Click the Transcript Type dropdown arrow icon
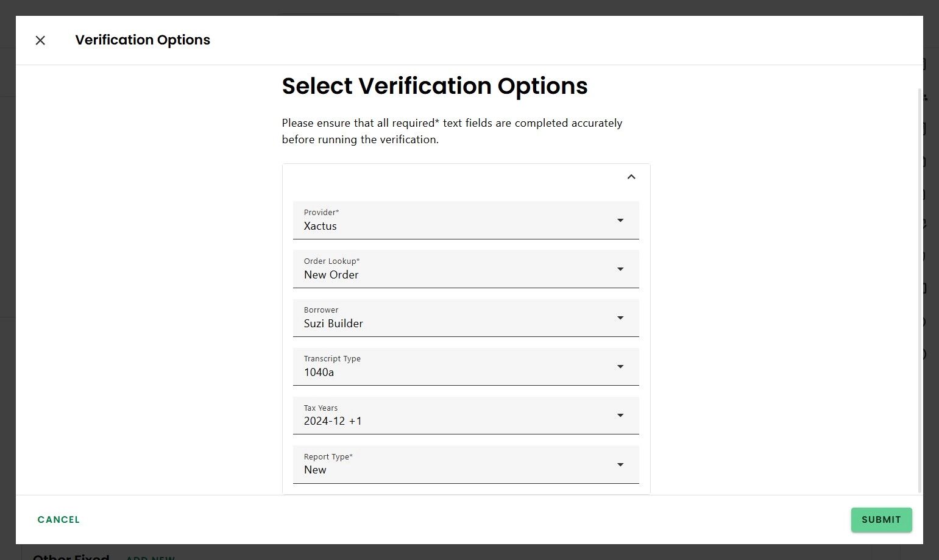939x560 pixels. pyautogui.click(x=620, y=366)
